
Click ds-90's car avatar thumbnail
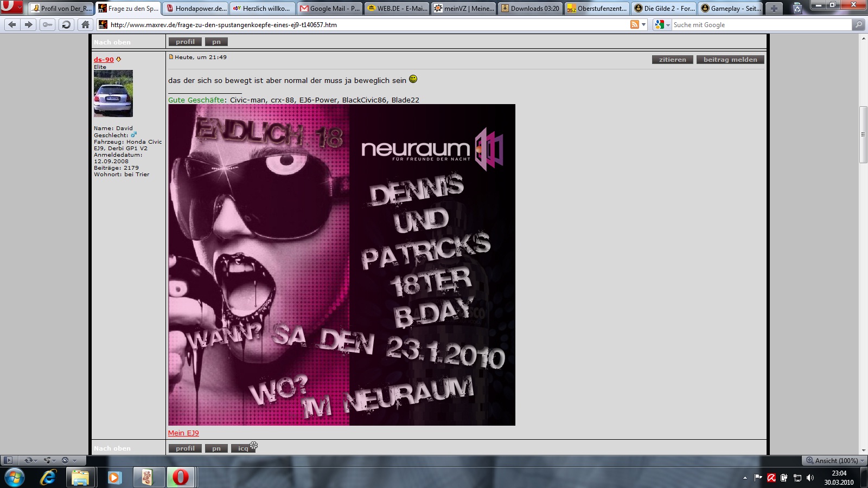[x=113, y=93]
